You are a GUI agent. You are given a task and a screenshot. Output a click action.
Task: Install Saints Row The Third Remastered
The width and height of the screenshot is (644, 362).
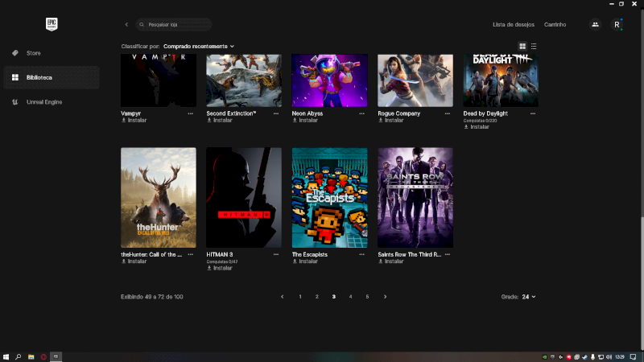pos(390,261)
